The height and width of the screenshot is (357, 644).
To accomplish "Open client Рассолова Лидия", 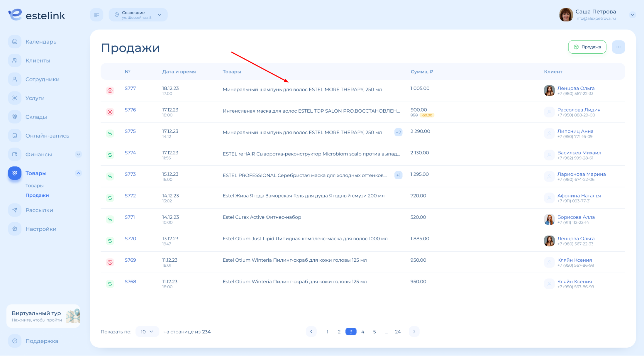I will [x=579, y=110].
